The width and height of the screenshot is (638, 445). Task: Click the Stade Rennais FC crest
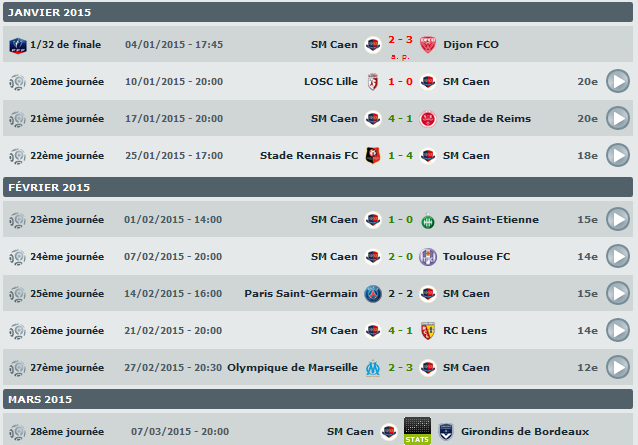(373, 155)
